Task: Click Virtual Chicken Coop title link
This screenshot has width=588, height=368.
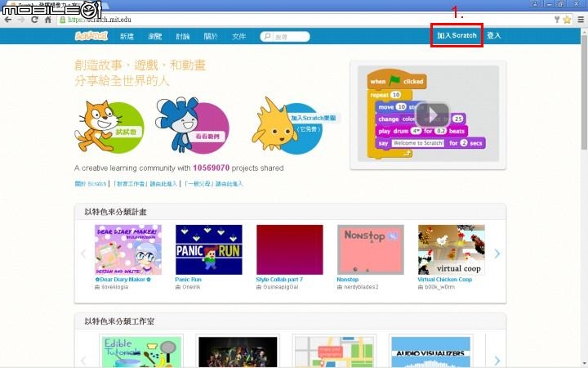Action: point(445,280)
